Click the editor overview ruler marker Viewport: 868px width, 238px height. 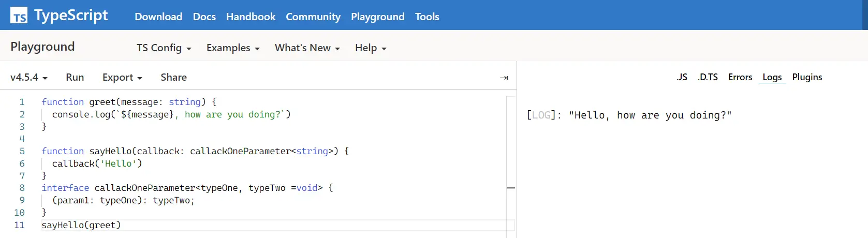pos(511,188)
